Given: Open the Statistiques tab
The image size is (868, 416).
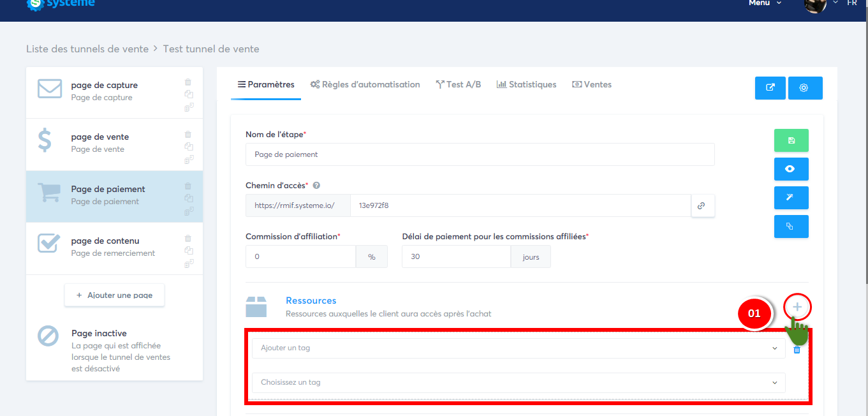Looking at the screenshot, I should [526, 84].
